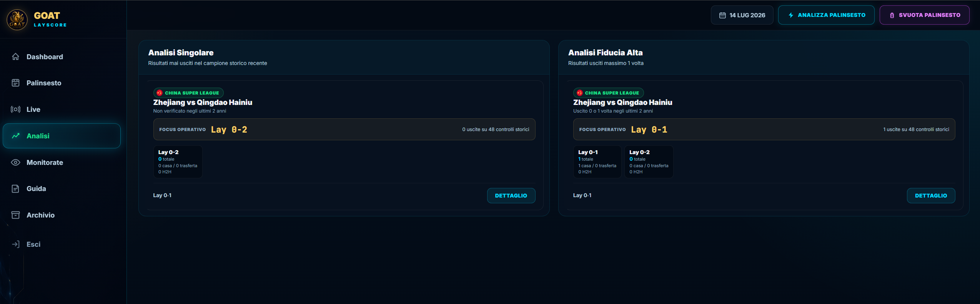Image resolution: width=980 pixels, height=304 pixels.
Task: Open the 14 LUG 2026 date picker
Action: click(x=742, y=15)
